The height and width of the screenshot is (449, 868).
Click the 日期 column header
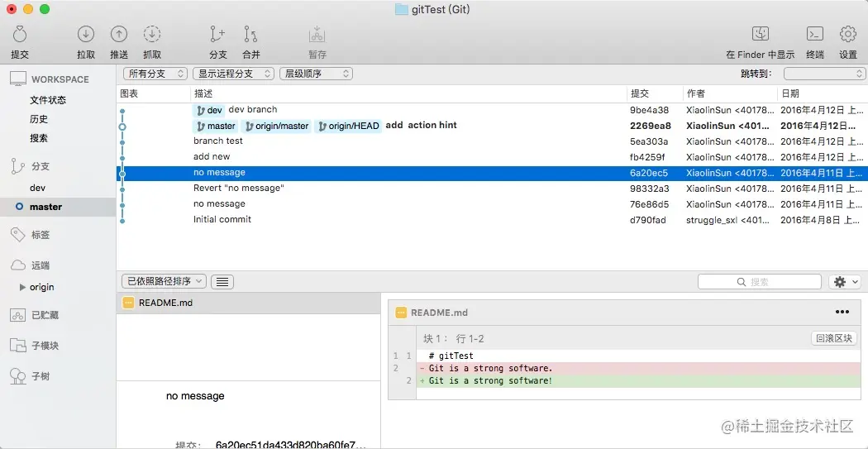pyautogui.click(x=822, y=94)
